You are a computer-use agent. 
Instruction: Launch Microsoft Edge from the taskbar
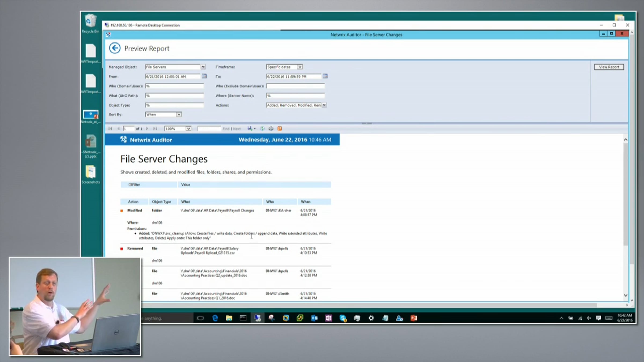pos(215,318)
